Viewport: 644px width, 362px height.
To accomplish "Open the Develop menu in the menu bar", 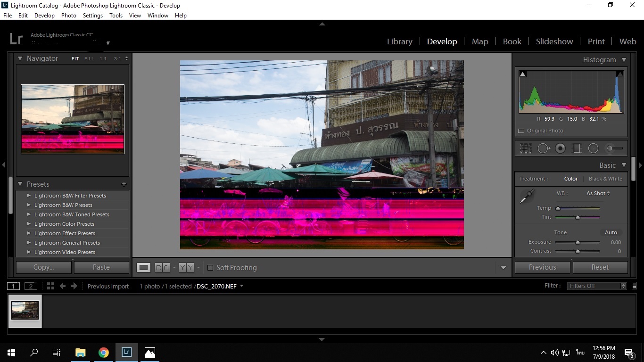I will click(44, 16).
